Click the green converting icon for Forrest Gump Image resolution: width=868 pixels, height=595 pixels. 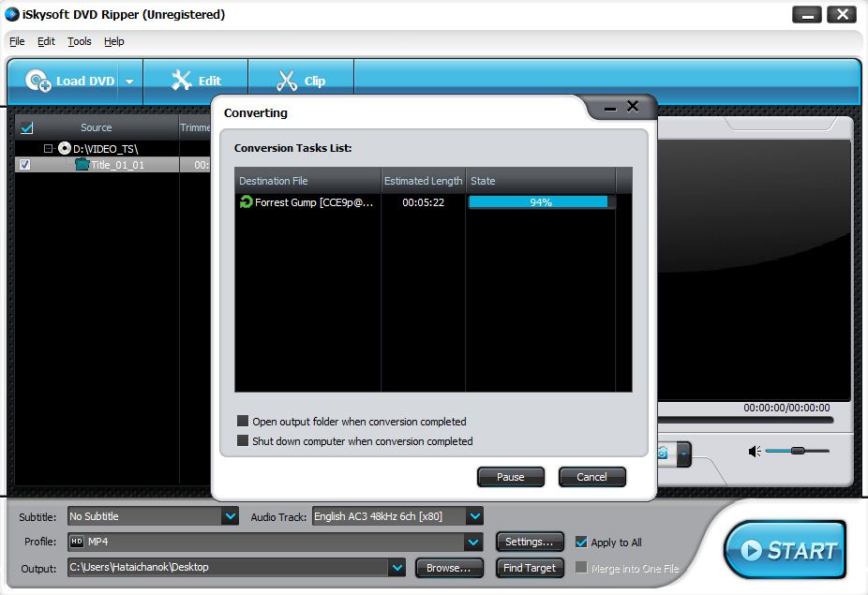point(246,202)
